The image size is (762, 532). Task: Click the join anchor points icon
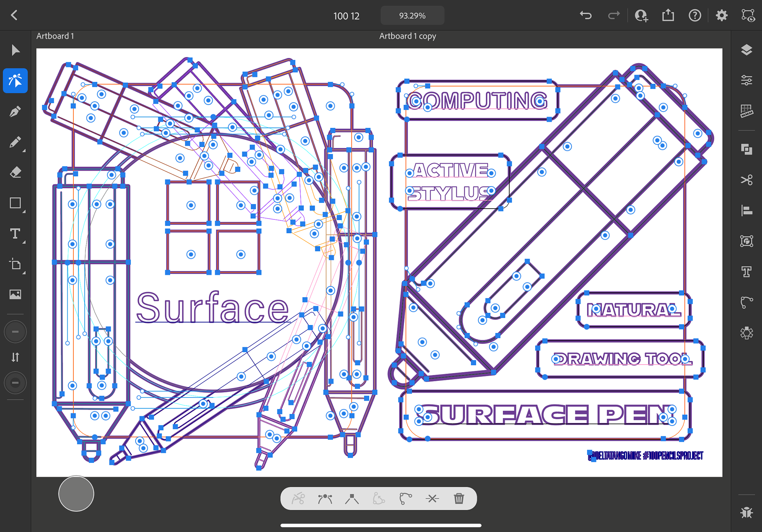tap(432, 498)
